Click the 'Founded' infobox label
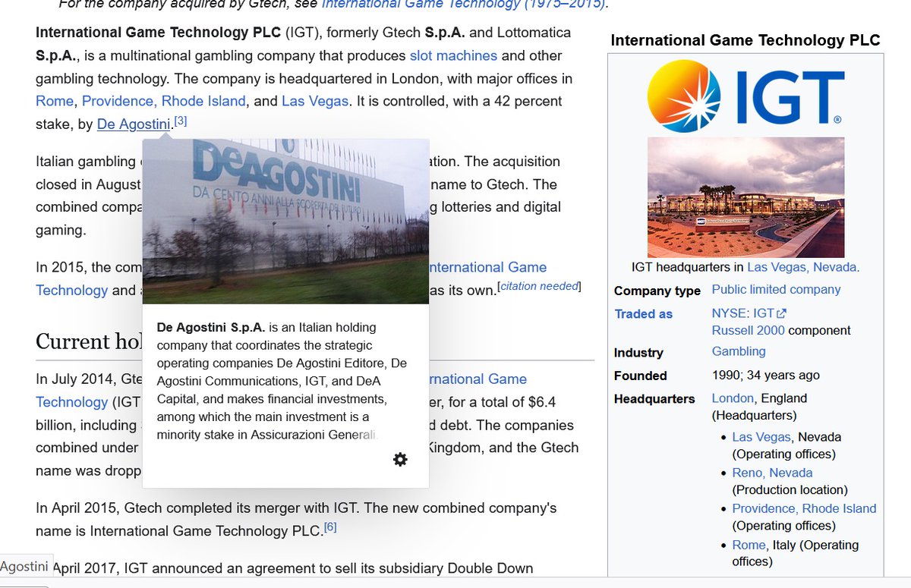This screenshot has height=588, width=911. 641,376
